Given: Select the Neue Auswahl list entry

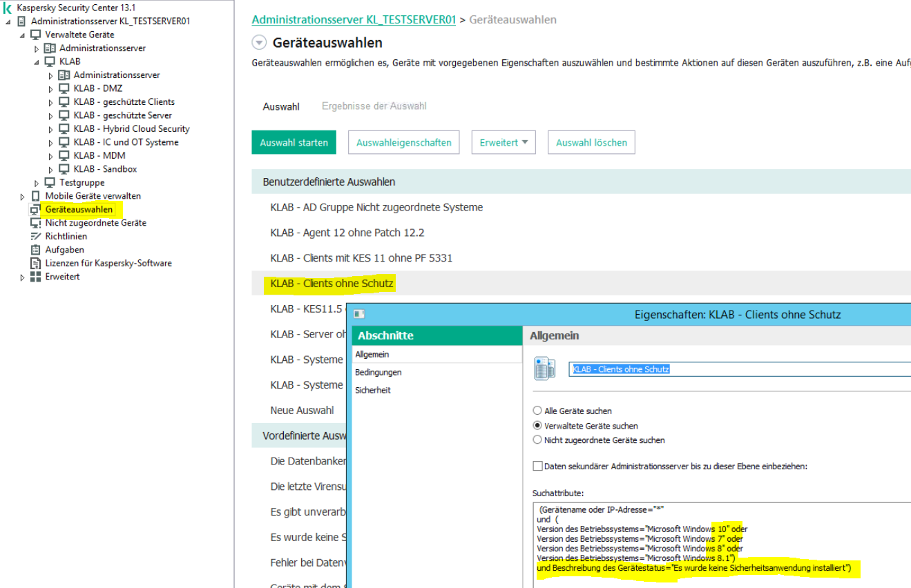Looking at the screenshot, I should pyautogui.click(x=303, y=411).
